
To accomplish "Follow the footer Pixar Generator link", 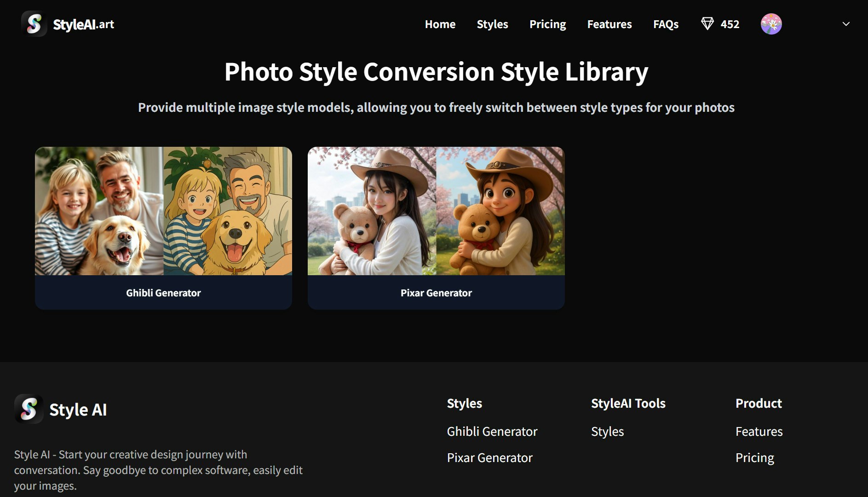I will coord(489,457).
